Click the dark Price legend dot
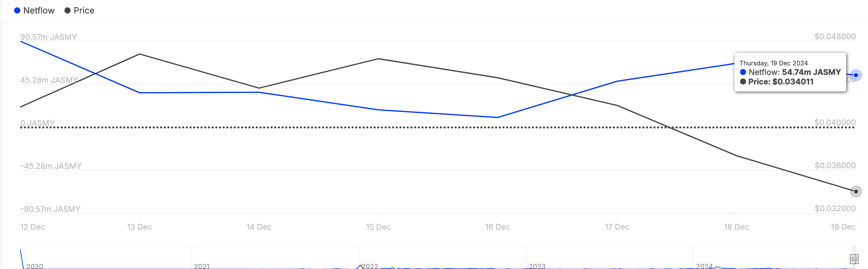Viewport: 868px width, 269px height. tap(68, 11)
